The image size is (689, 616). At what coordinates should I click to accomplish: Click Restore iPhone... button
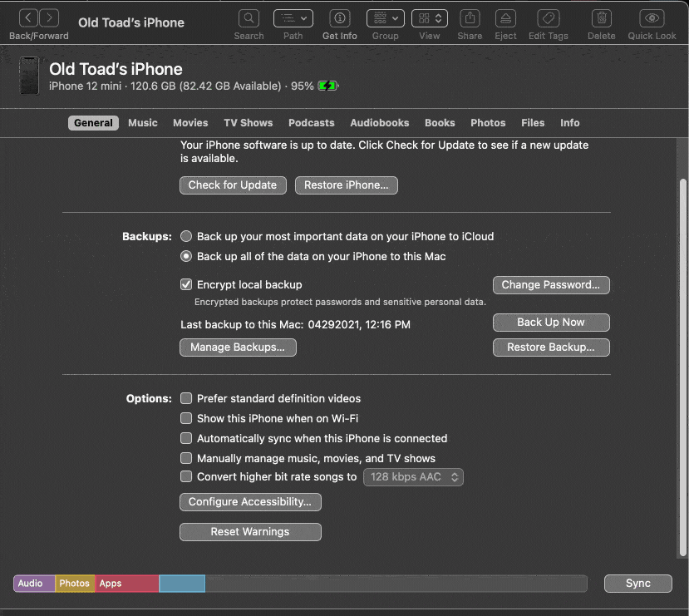347,185
